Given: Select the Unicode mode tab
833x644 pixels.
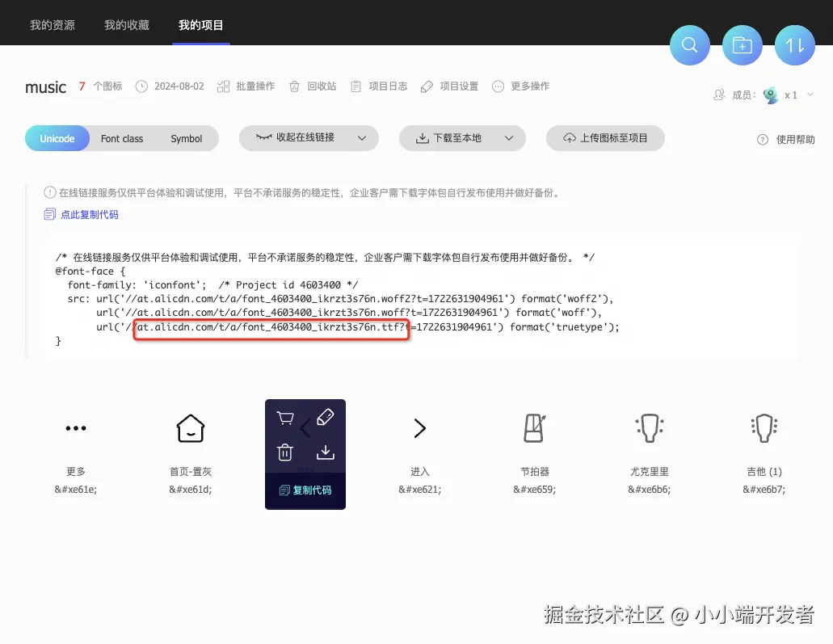Looking at the screenshot, I should pyautogui.click(x=57, y=139).
